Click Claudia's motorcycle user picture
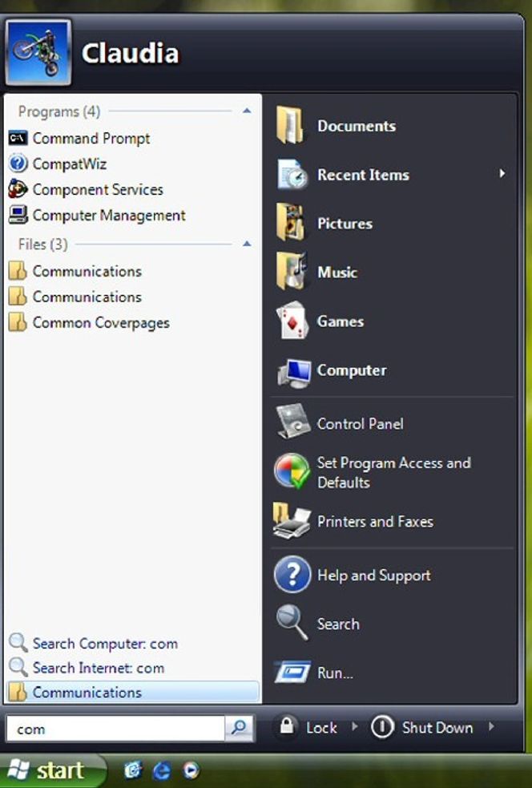The image size is (532, 788). [x=38, y=52]
